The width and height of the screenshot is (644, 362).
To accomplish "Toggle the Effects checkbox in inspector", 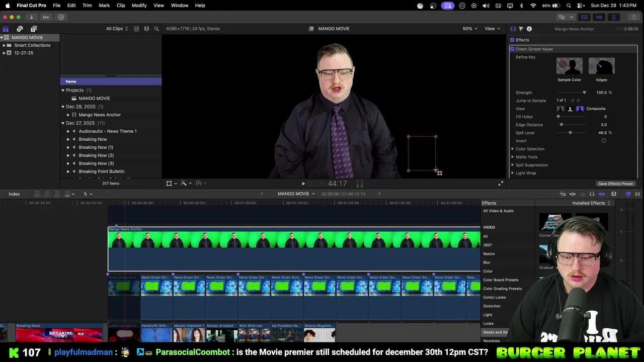I will tap(512, 40).
